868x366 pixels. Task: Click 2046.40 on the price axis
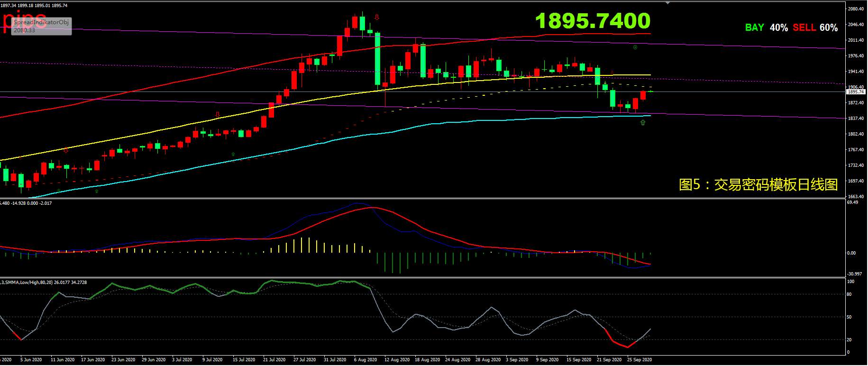(856, 25)
